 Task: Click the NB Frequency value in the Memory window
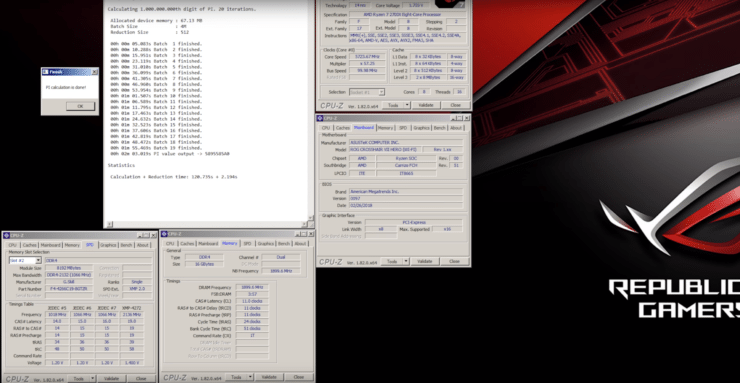point(281,271)
